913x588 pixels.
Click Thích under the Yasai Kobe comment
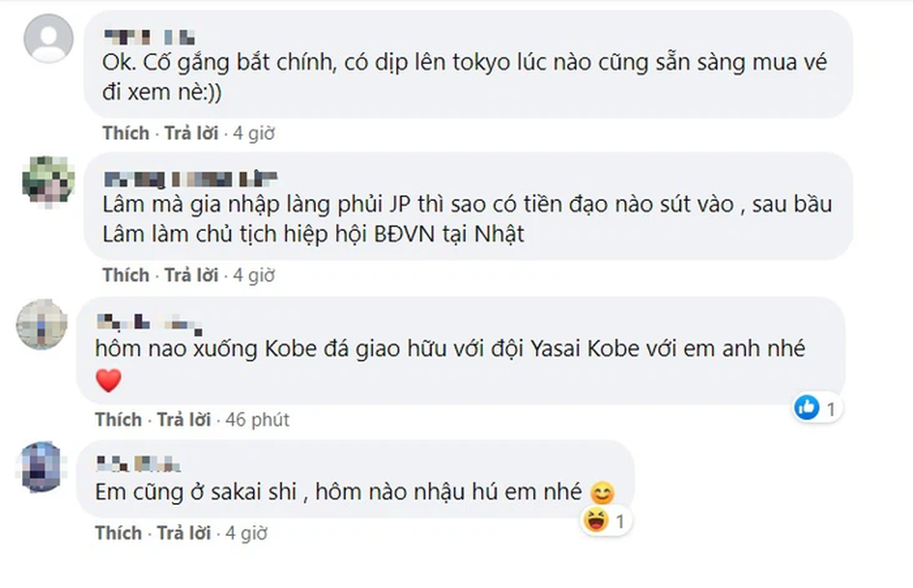pos(118,420)
